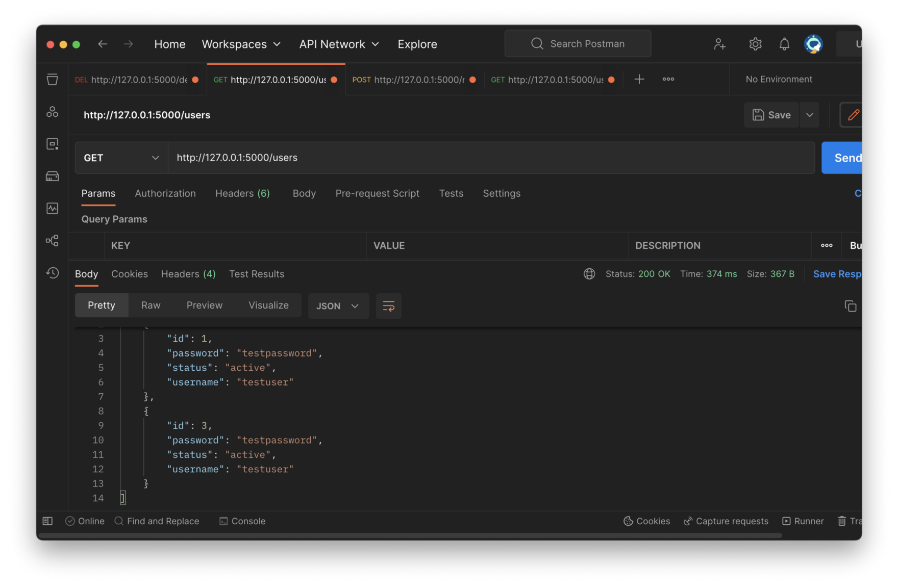The height and width of the screenshot is (588, 898).
Task: Click Capture requests
Action: (726, 521)
